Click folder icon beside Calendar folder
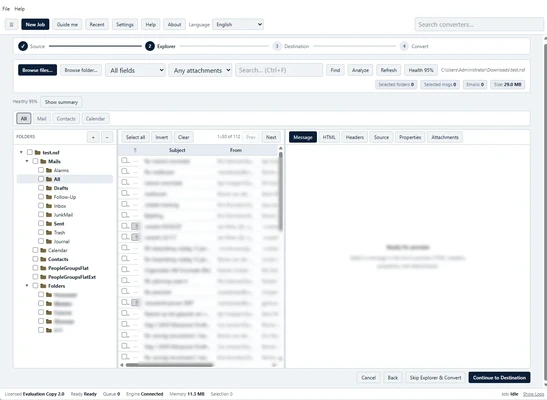Screen dimensions: 547x400 (x=43, y=250)
